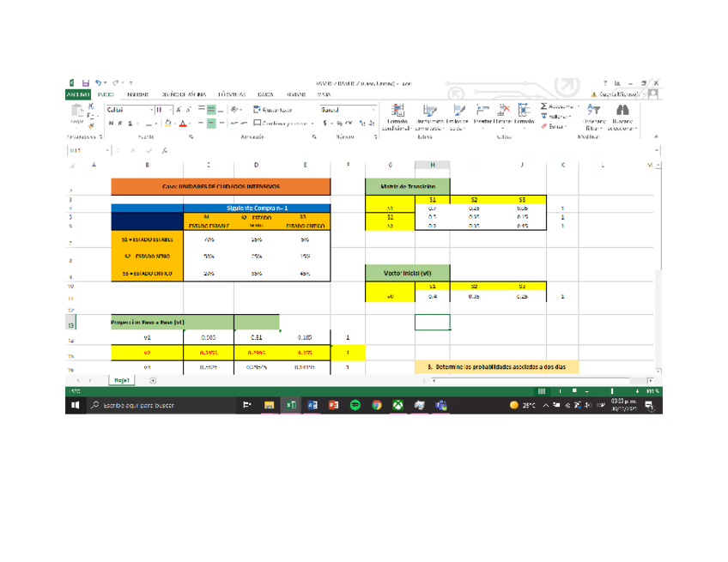Apply the red font color
This screenshot has width=728, height=562.
(x=183, y=124)
